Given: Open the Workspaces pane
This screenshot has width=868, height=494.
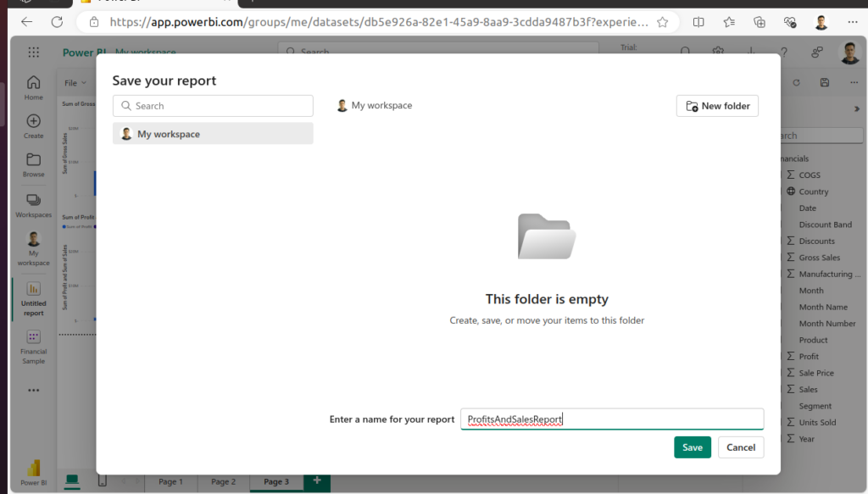Looking at the screenshot, I should pyautogui.click(x=33, y=204).
